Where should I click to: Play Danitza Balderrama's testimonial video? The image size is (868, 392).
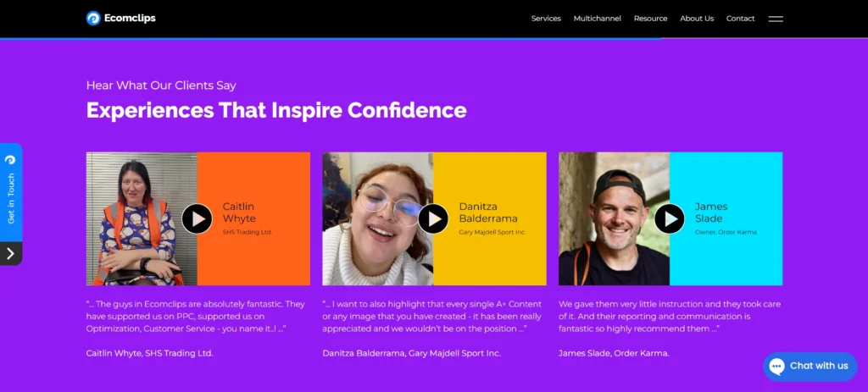[433, 218]
